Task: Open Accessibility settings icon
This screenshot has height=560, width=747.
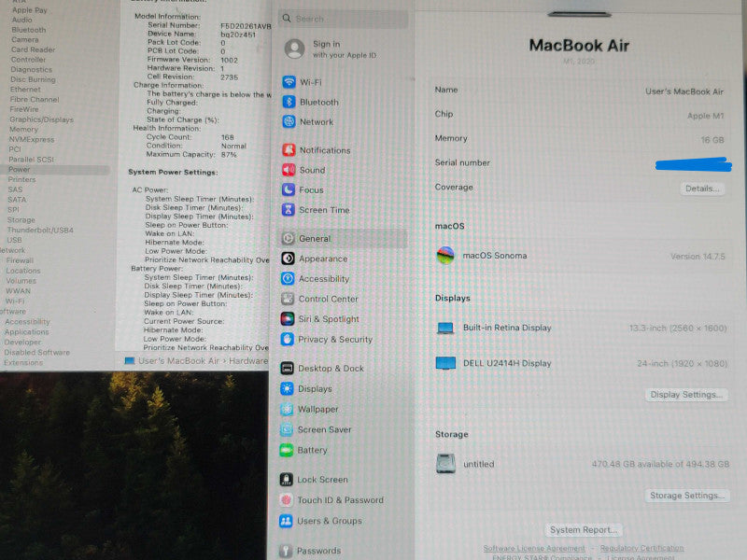Action: pos(288,278)
